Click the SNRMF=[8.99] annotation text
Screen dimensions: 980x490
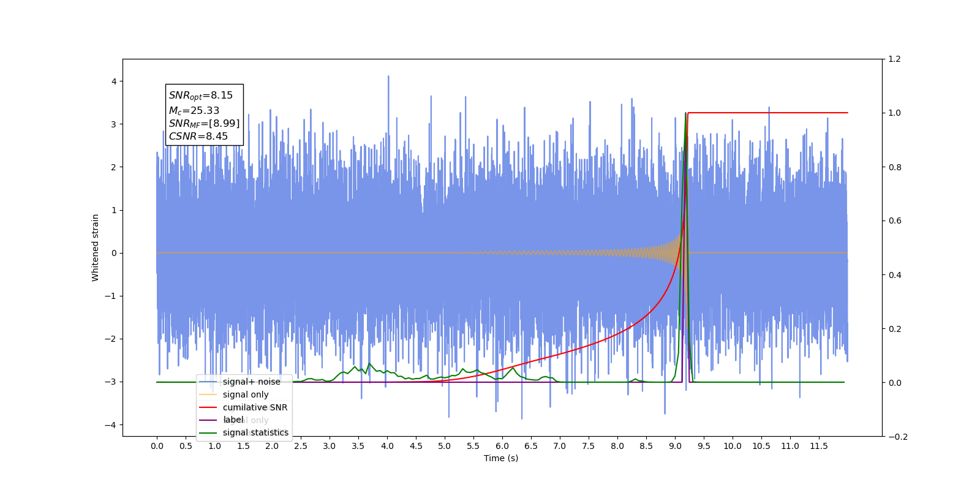[205, 123]
